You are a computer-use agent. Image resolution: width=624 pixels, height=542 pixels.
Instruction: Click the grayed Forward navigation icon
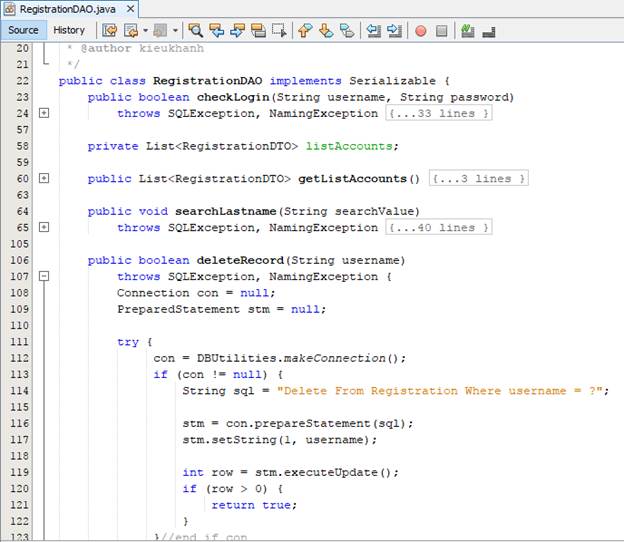tap(161, 30)
